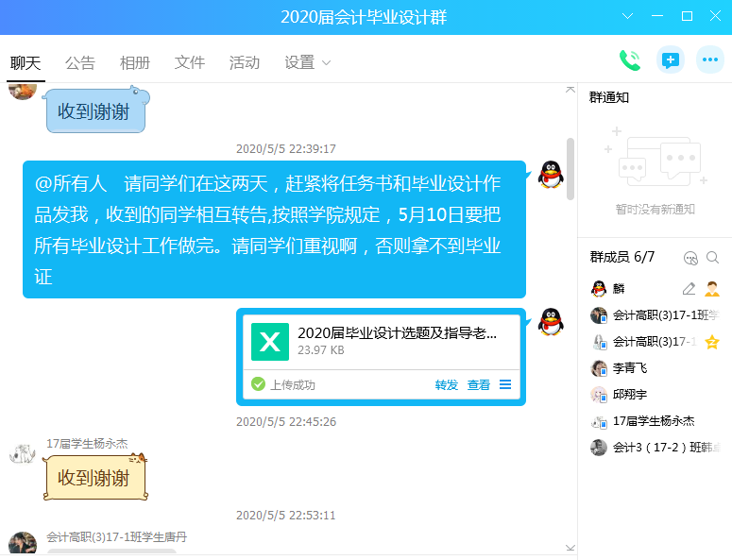
Task: Click the avatar beside the blue 收到谢谢 bubble
Action: point(23,91)
